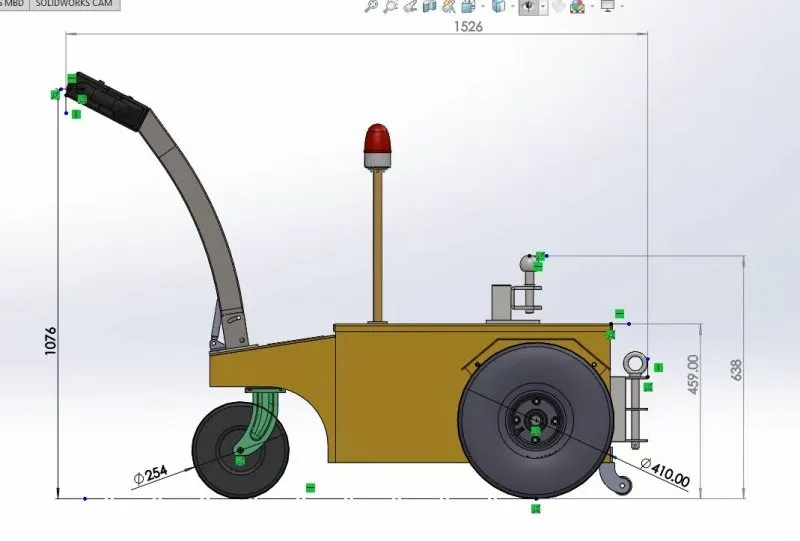
Task: Expand the Display Style dropdown arrow
Action: (x=511, y=6)
